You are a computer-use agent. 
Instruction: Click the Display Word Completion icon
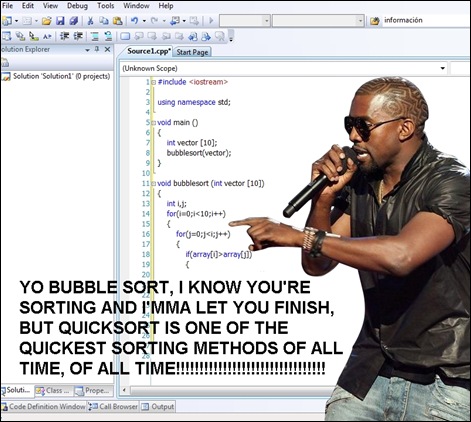pos(47,36)
